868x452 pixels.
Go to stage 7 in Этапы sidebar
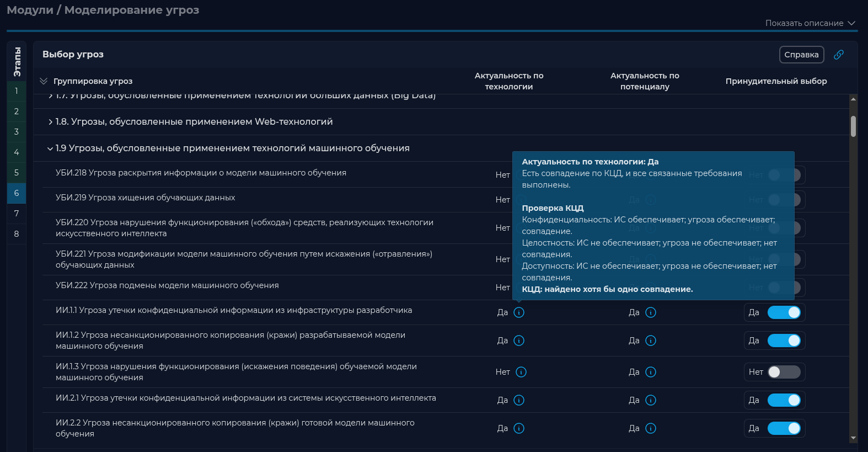click(x=17, y=214)
